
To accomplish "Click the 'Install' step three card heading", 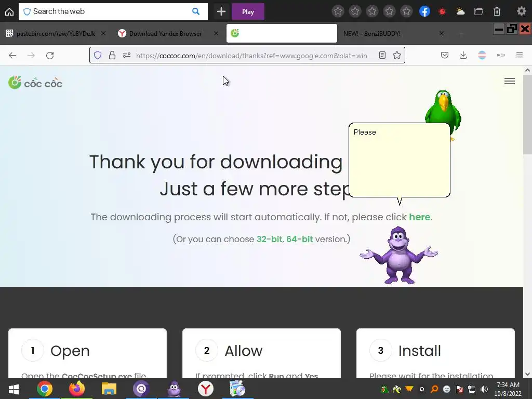I will click(x=419, y=351).
